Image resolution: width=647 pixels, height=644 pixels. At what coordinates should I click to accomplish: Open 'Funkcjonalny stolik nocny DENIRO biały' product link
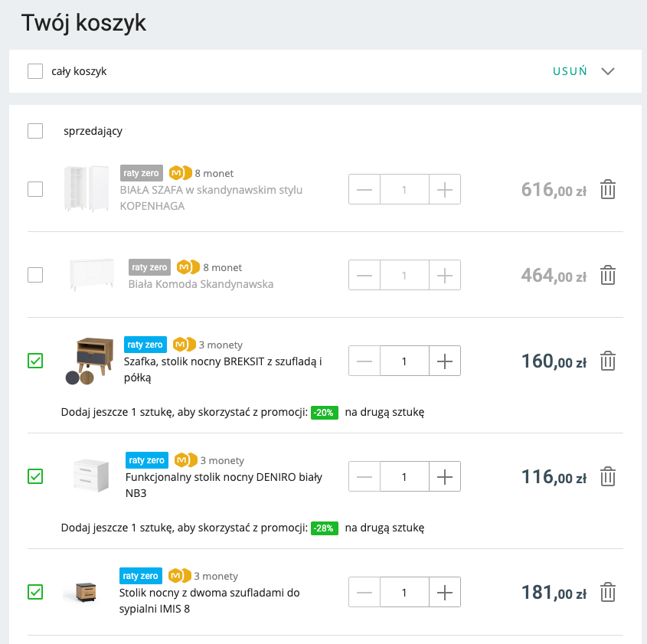click(224, 485)
